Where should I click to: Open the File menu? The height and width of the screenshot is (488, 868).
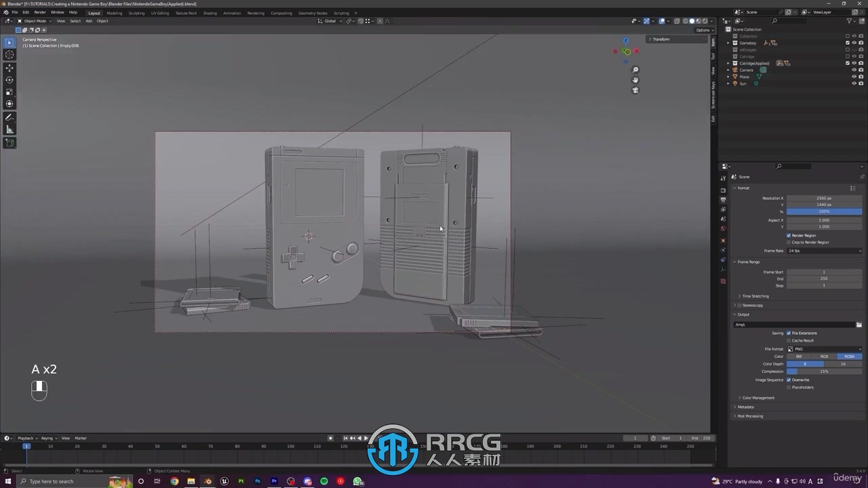coord(15,12)
